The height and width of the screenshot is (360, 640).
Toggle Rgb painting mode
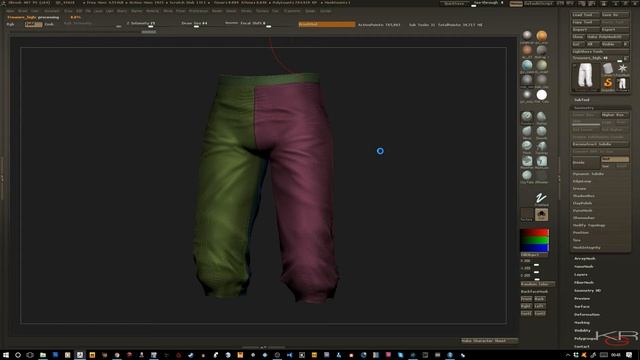coord(10,24)
